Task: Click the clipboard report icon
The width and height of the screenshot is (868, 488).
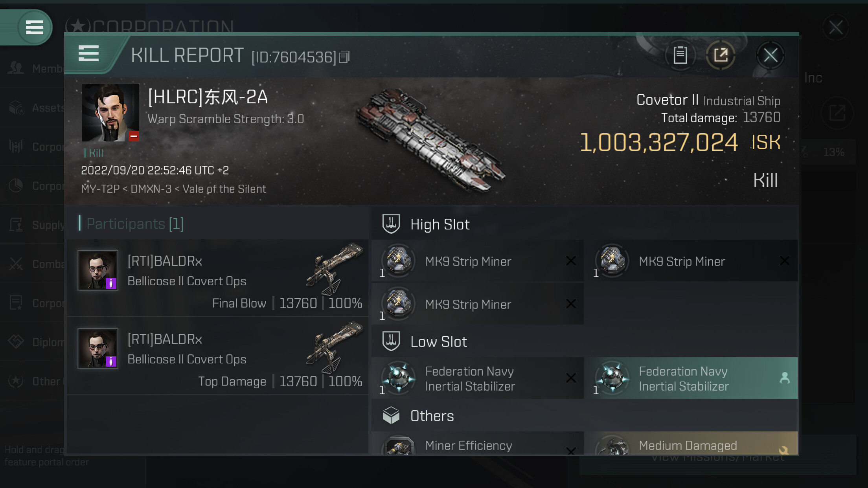Action: tap(680, 55)
